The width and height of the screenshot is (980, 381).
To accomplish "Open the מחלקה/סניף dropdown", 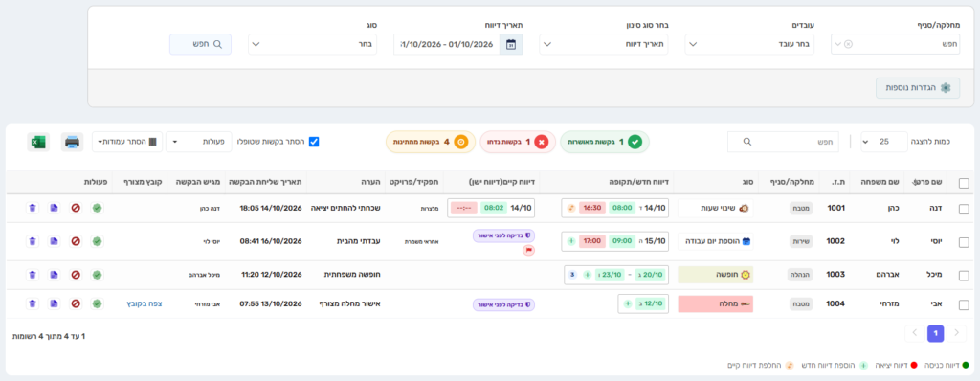I will pyautogui.click(x=895, y=44).
